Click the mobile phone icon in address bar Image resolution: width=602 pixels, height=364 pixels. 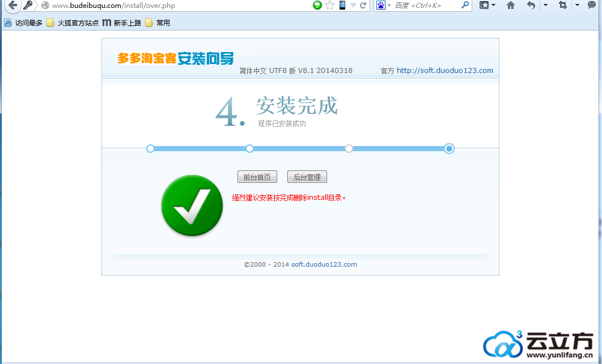click(342, 5)
